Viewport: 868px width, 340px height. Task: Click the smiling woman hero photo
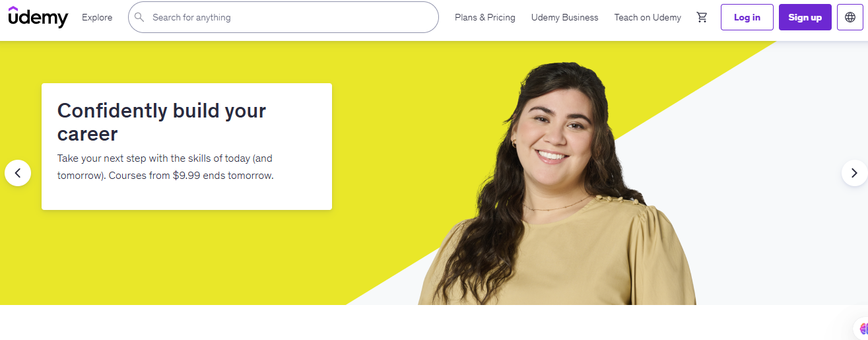558,185
